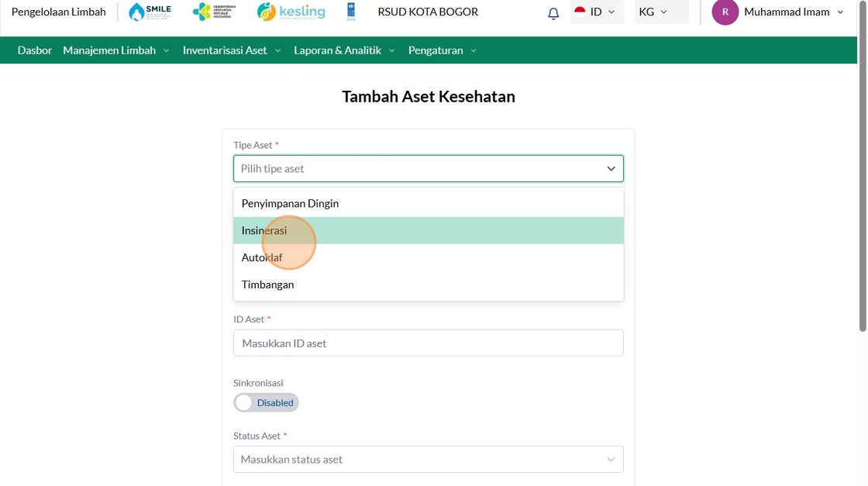Click the Tipe Aset chevron arrow
The image size is (868, 486).
tap(611, 169)
